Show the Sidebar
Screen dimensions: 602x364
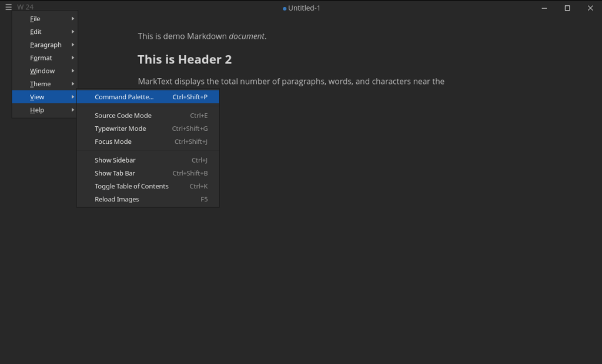click(115, 160)
